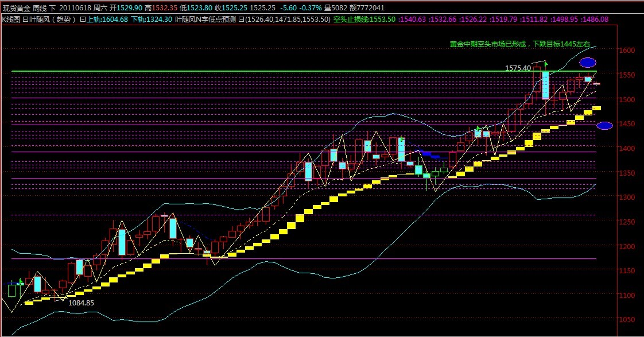The image size is (644, 337).
Task: Click the 1600 price on the right axis
Action: tap(628, 51)
